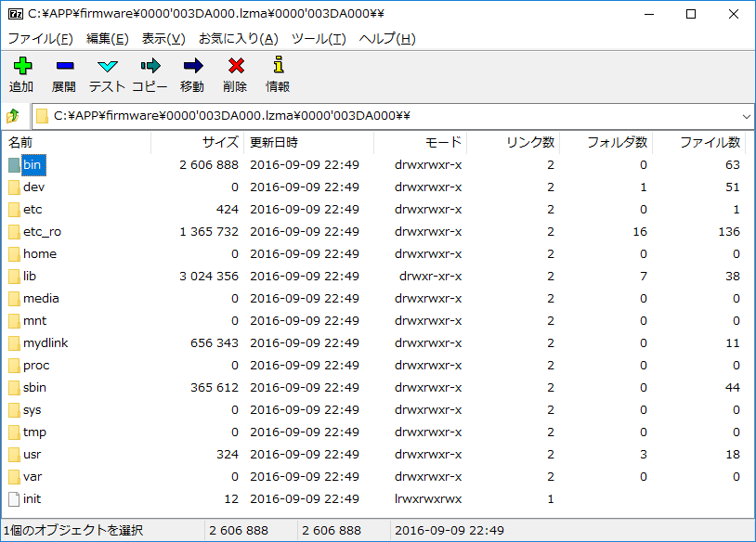Click folder count 16 in etc_ro row
756x542 pixels.
(x=640, y=232)
